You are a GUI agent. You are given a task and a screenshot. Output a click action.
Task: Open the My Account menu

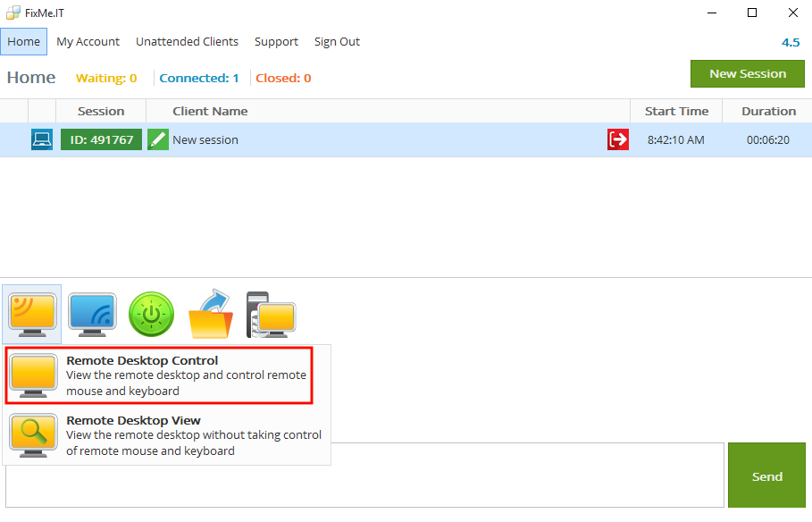coord(88,41)
